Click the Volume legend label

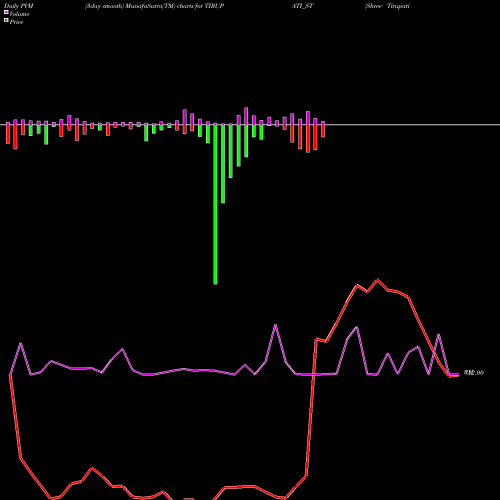[x=19, y=14]
